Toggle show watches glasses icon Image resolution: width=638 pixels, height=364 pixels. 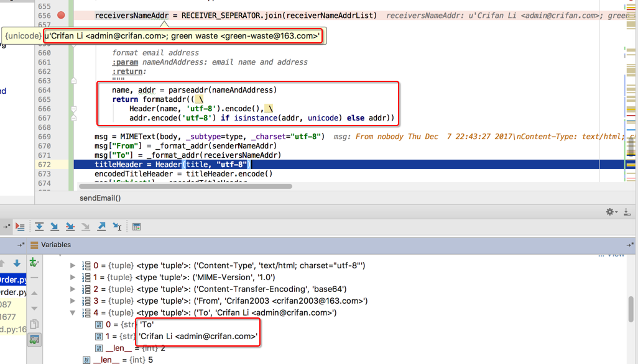[34, 340]
